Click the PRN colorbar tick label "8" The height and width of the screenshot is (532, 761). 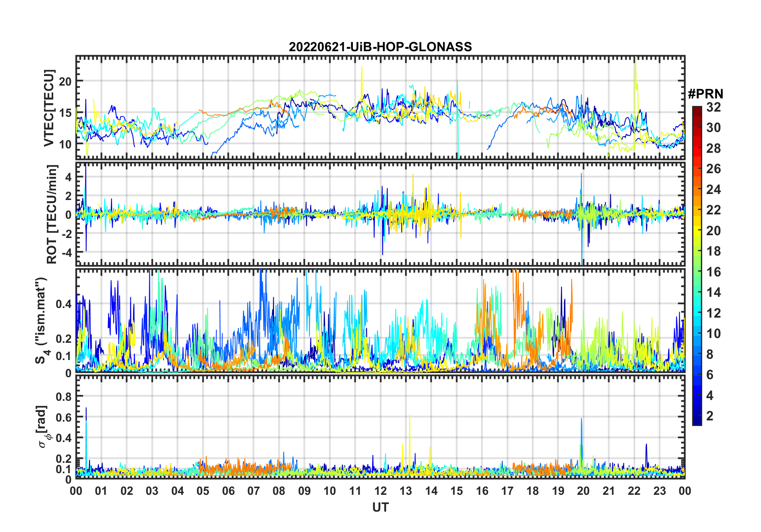[710, 354]
